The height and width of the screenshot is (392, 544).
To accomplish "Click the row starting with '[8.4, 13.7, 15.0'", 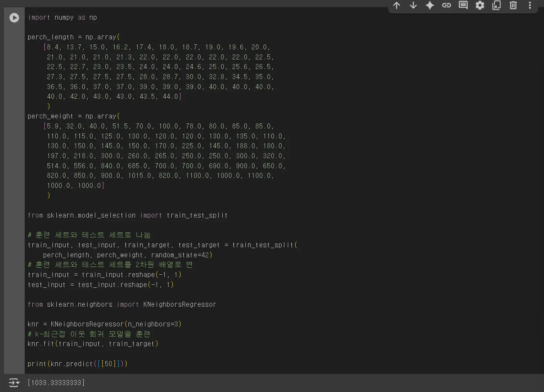I will [157, 47].
